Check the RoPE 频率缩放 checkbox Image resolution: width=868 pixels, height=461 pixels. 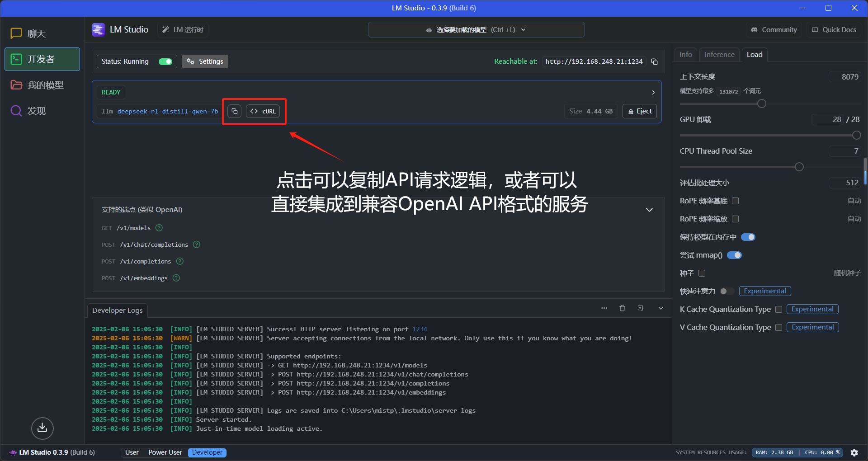[x=735, y=219]
